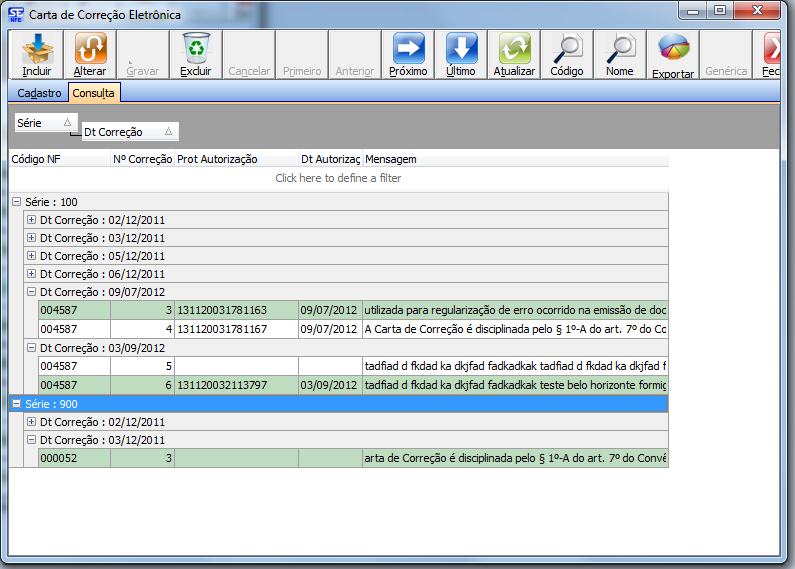The width and height of the screenshot is (795, 569).
Task: Switch to the Cadastro tab
Action: [x=39, y=93]
